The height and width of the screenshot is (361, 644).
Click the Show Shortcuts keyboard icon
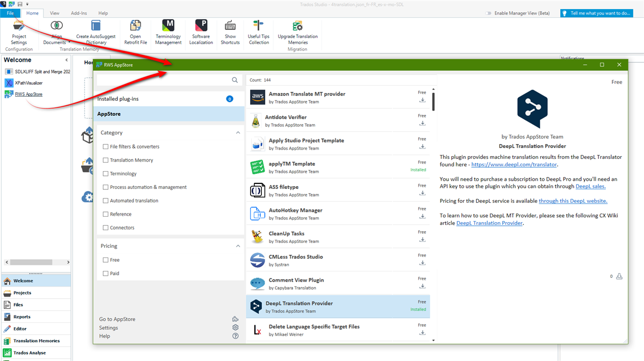[230, 26]
